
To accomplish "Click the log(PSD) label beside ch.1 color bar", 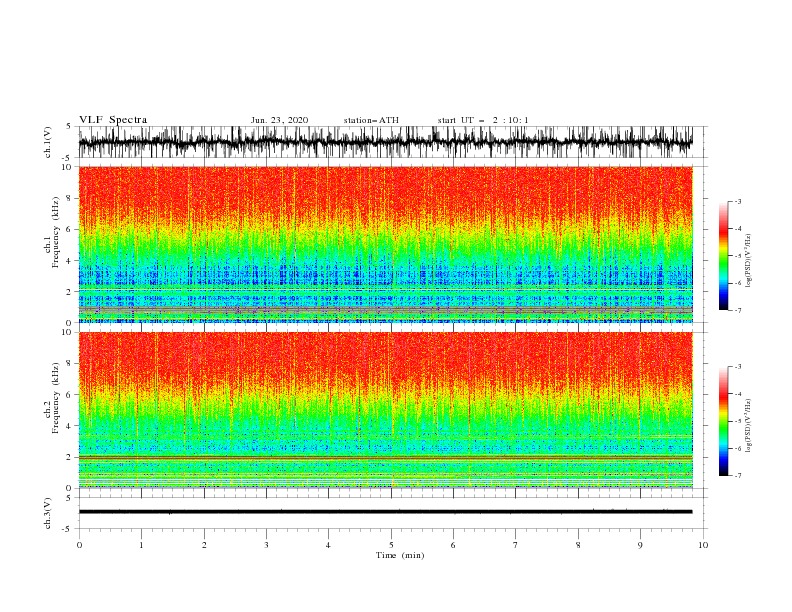I will [748, 261].
